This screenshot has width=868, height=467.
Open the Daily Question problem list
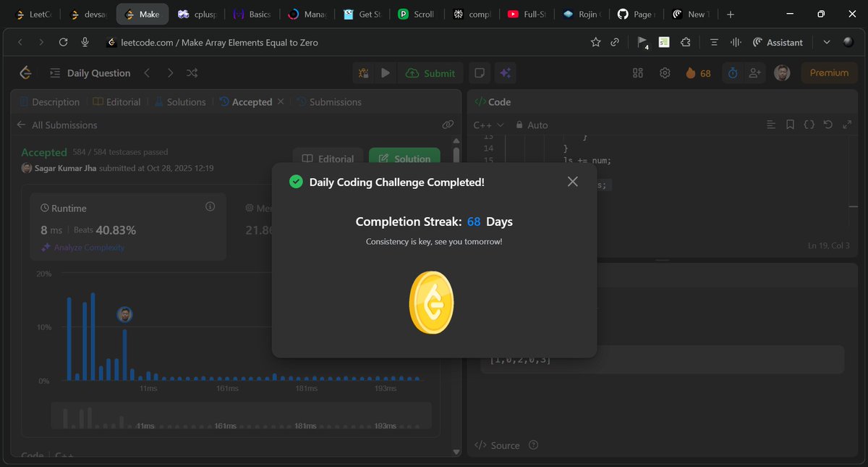(90, 73)
